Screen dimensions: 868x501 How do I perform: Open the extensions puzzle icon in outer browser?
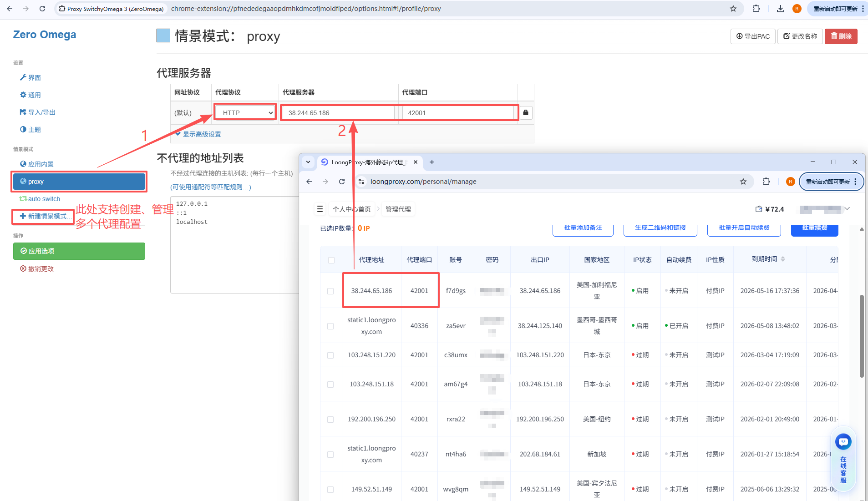pos(756,9)
